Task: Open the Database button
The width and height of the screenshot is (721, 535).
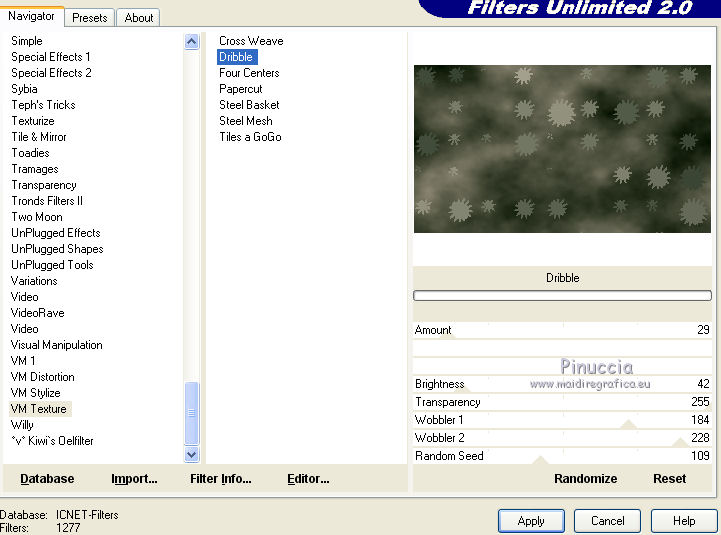Action: [47, 479]
